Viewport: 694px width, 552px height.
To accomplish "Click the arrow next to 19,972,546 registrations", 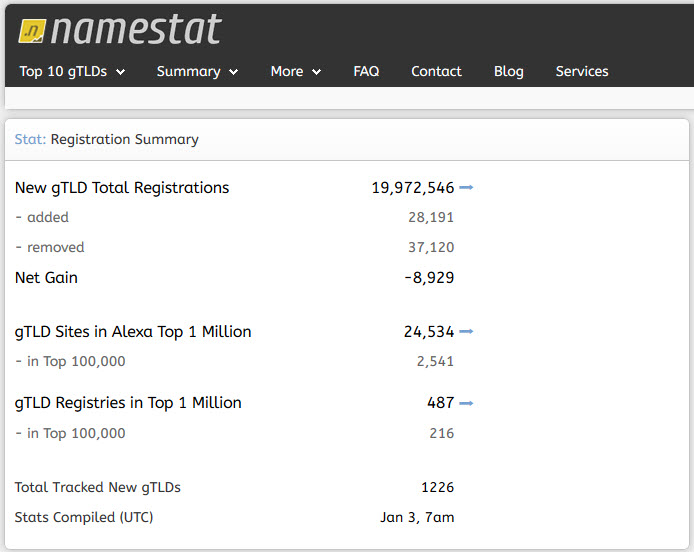I will pyautogui.click(x=466, y=188).
